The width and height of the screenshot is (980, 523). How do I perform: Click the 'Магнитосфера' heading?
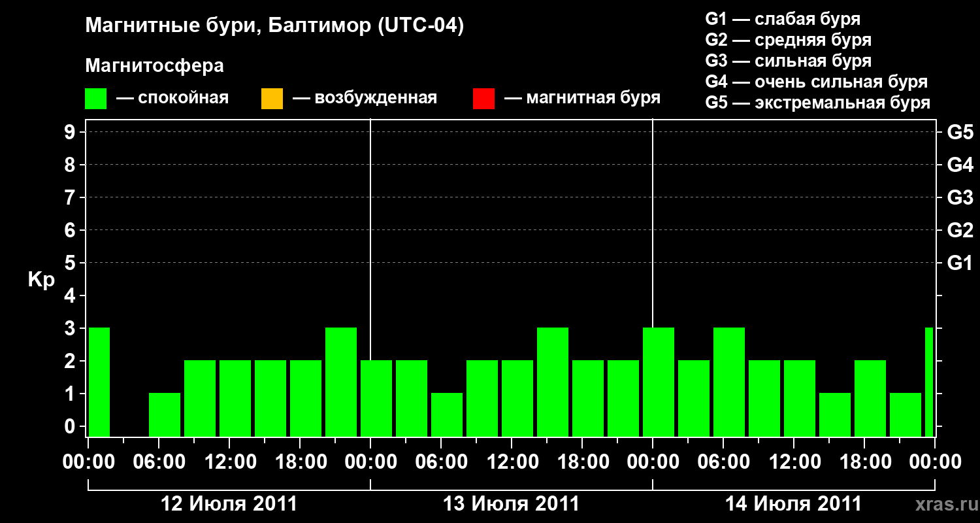pos(155,66)
